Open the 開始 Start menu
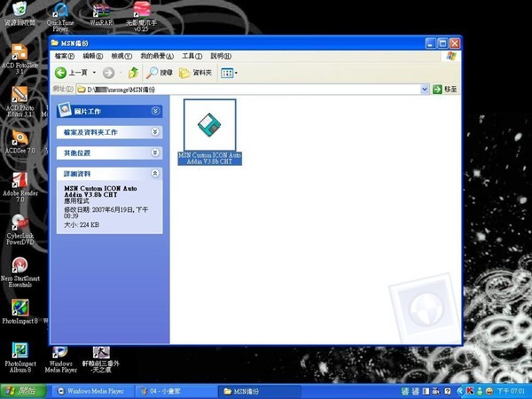 click(23, 391)
